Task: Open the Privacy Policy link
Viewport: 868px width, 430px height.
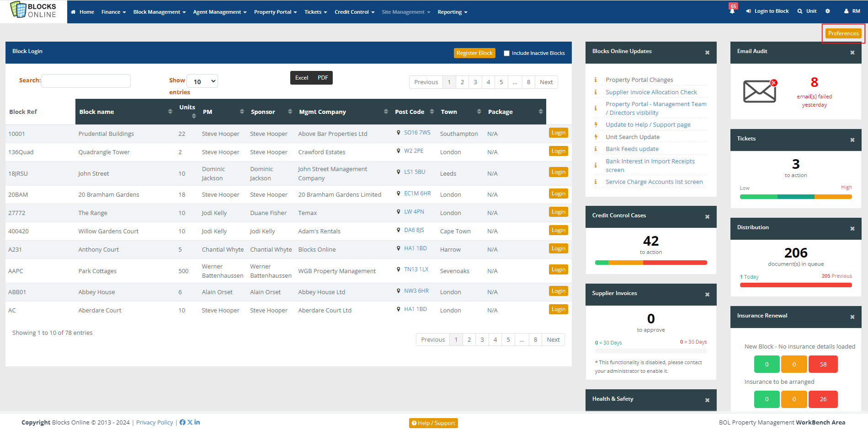Action: 154,422
